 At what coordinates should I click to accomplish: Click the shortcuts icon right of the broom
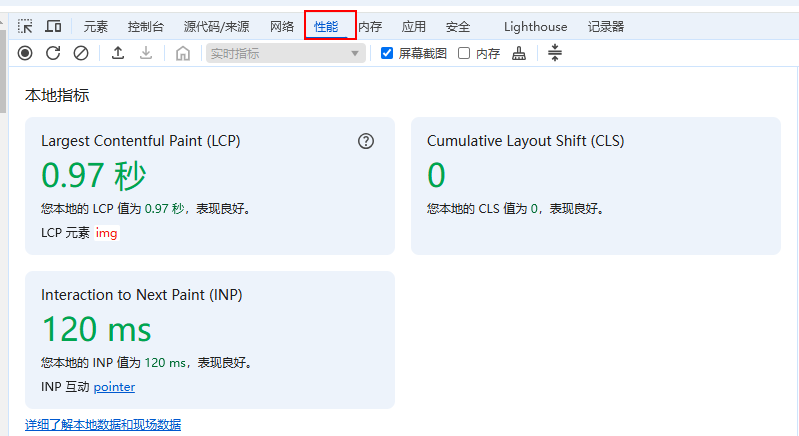pyautogui.click(x=555, y=53)
